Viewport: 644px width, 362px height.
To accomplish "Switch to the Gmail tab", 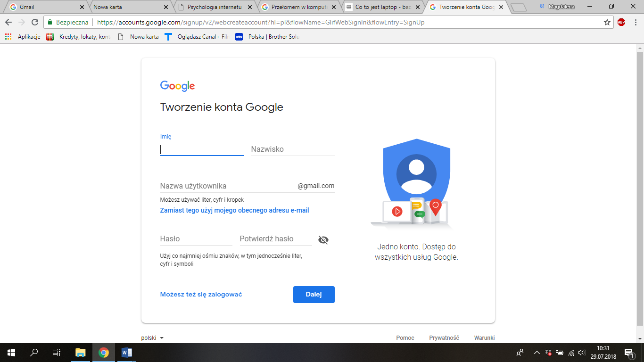I will click(x=42, y=7).
